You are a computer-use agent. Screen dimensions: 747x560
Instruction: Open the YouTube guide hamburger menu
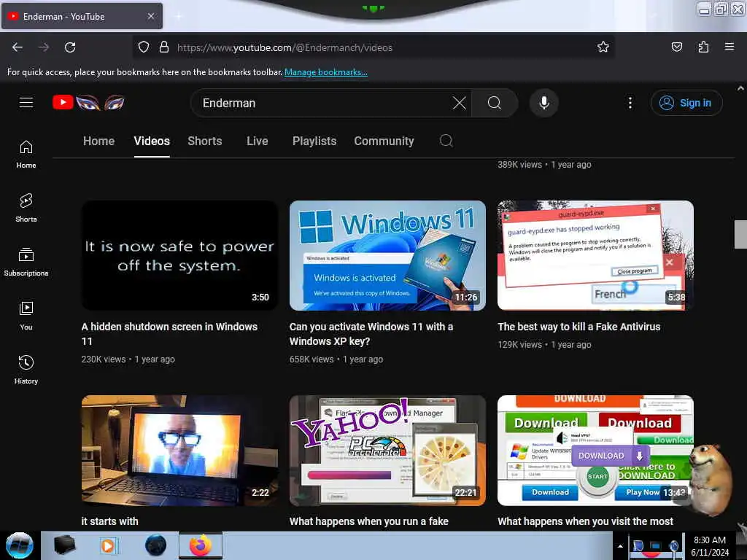(x=26, y=102)
